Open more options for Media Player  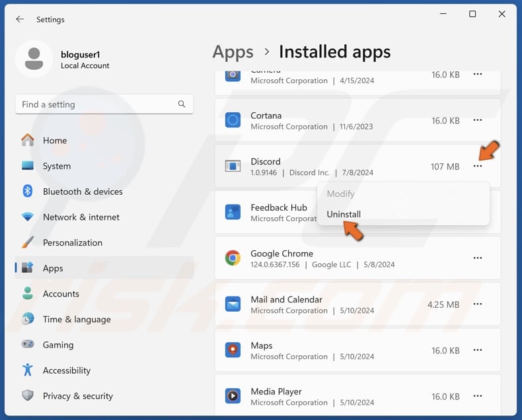pos(477,396)
